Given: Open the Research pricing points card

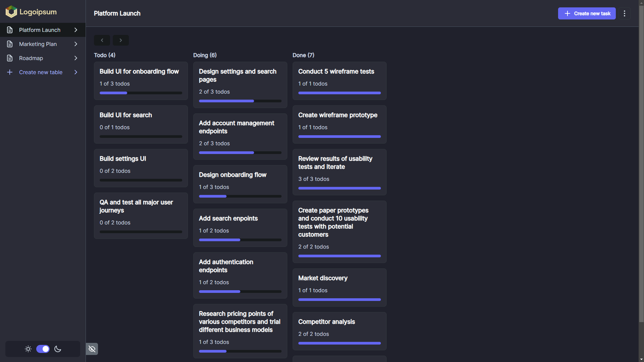Looking at the screenshot, I should click(240, 331).
